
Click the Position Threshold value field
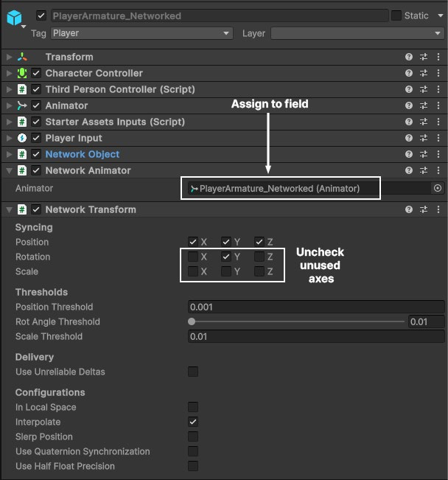pos(316,307)
